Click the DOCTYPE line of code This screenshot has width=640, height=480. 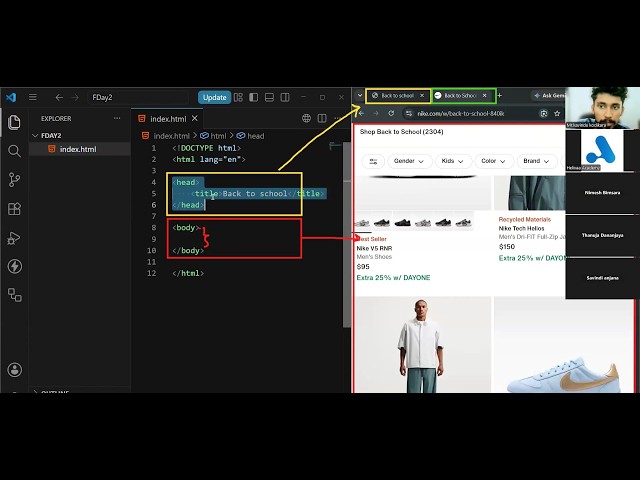(x=207, y=148)
